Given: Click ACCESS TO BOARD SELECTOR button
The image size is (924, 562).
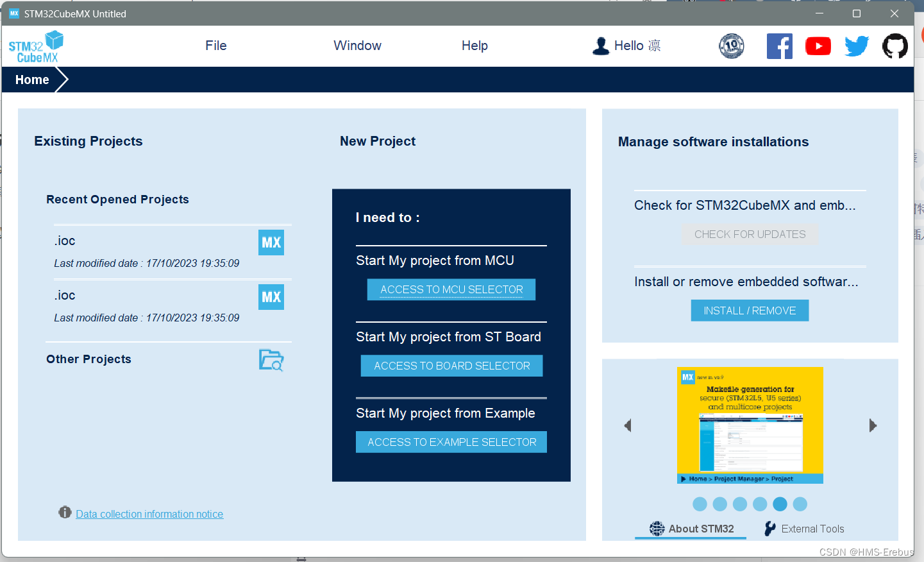Looking at the screenshot, I should (452, 366).
